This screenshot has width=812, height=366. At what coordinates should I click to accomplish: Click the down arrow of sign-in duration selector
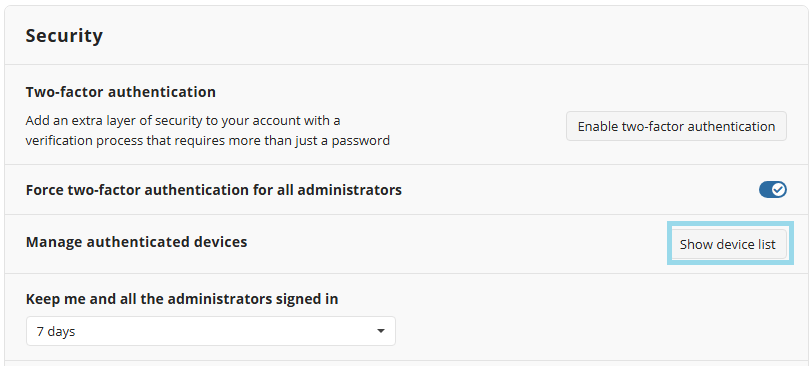pos(381,331)
